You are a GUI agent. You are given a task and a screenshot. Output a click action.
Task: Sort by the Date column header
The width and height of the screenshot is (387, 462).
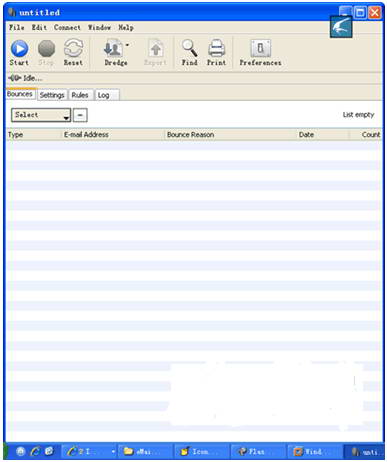[323, 135]
